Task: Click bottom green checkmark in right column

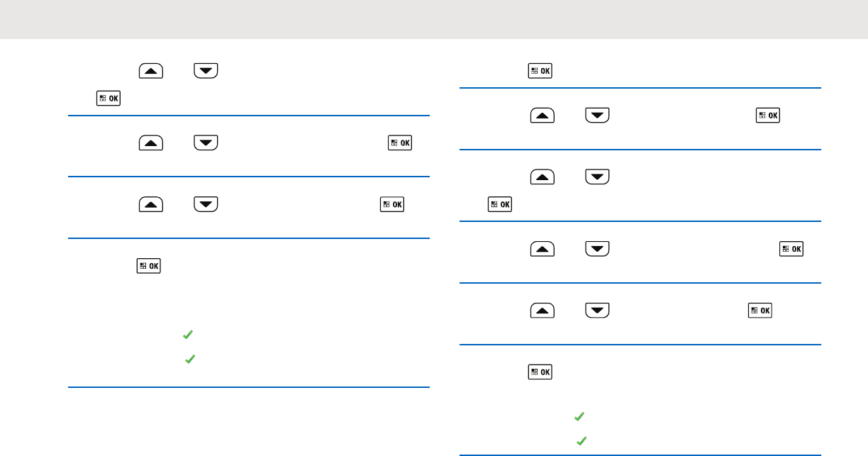Action: [582, 441]
